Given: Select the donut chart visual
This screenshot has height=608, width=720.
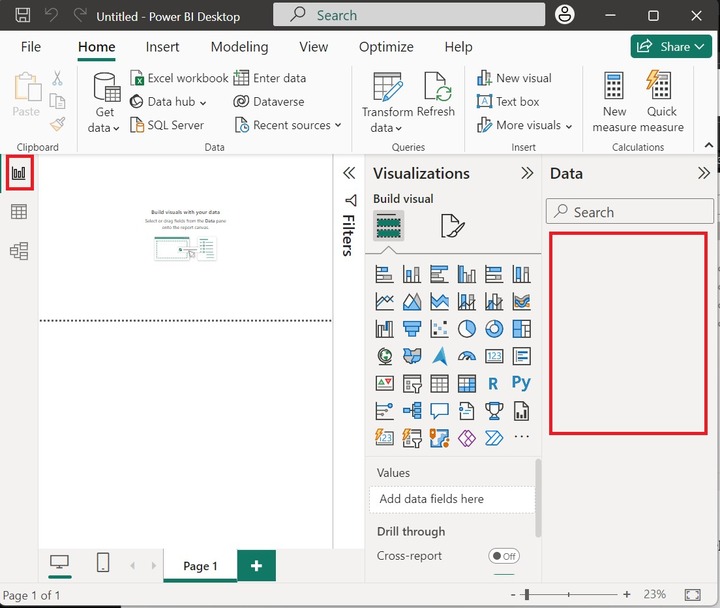Looking at the screenshot, I should pyautogui.click(x=494, y=329).
